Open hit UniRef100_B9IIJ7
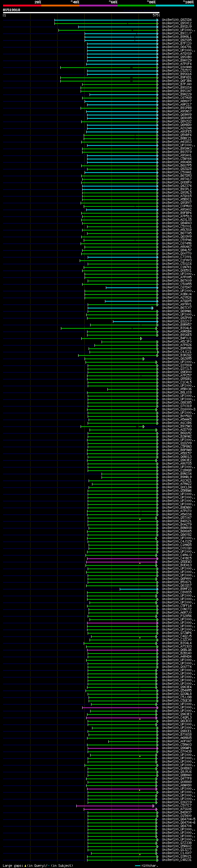The width and height of the screenshot is (197, 868). [x=176, y=33]
